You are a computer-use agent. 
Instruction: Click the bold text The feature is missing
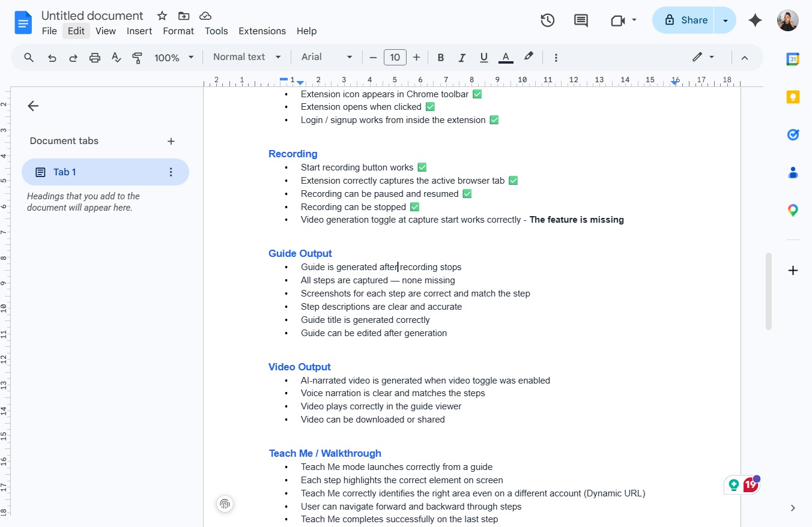coord(577,220)
